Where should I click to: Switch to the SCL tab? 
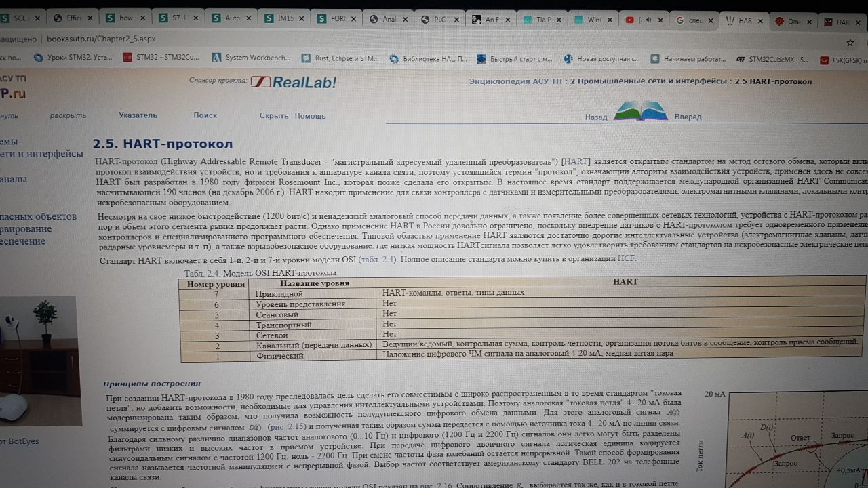click(22, 18)
